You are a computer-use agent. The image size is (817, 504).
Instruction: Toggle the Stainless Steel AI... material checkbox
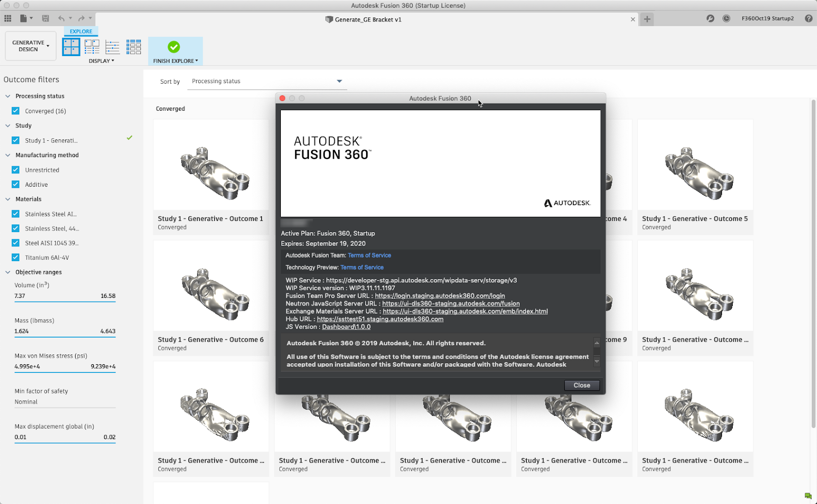16,214
